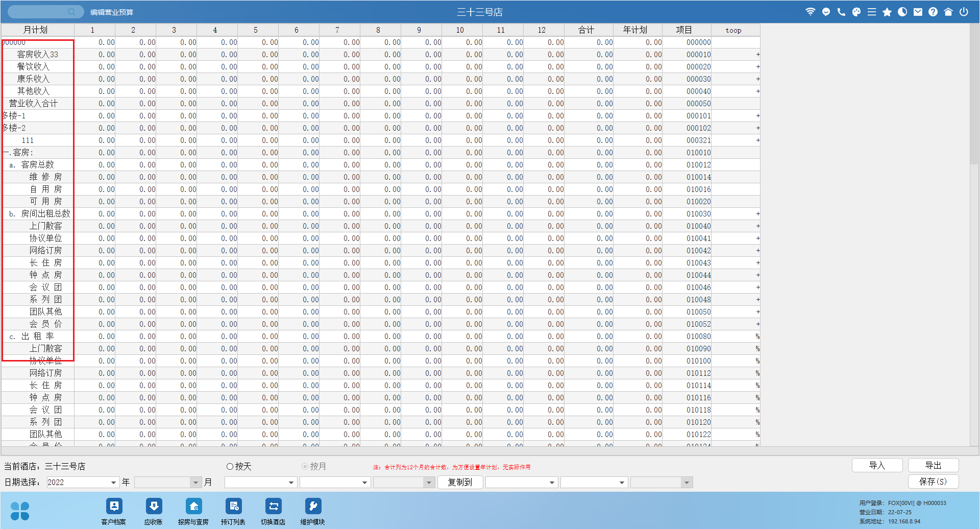Open the disabled month dropdown before 月
Image resolution: width=980 pixels, height=529 pixels.
tap(168, 483)
